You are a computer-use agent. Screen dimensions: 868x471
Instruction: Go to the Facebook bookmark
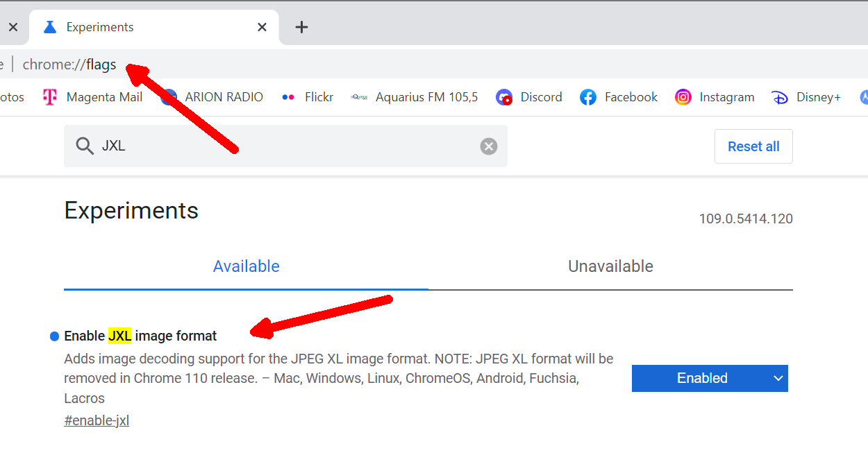(x=619, y=97)
